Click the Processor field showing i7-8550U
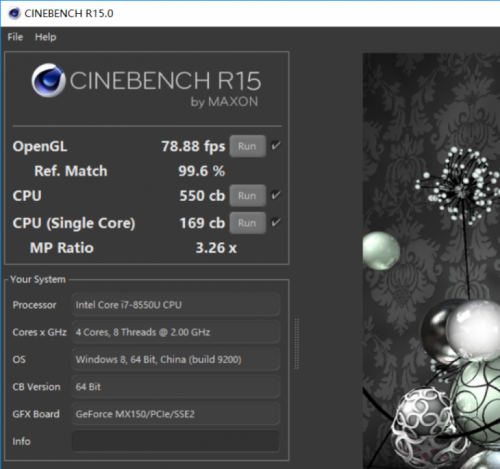The height and width of the screenshot is (469, 500). (x=176, y=305)
